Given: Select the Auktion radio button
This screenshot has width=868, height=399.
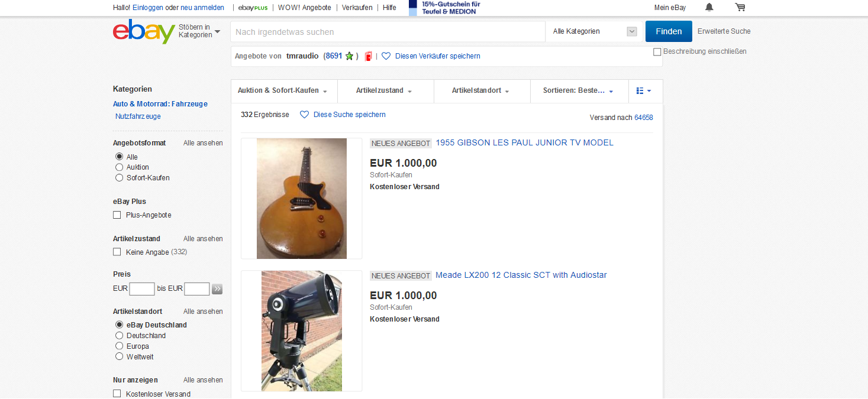Looking at the screenshot, I should pos(119,167).
